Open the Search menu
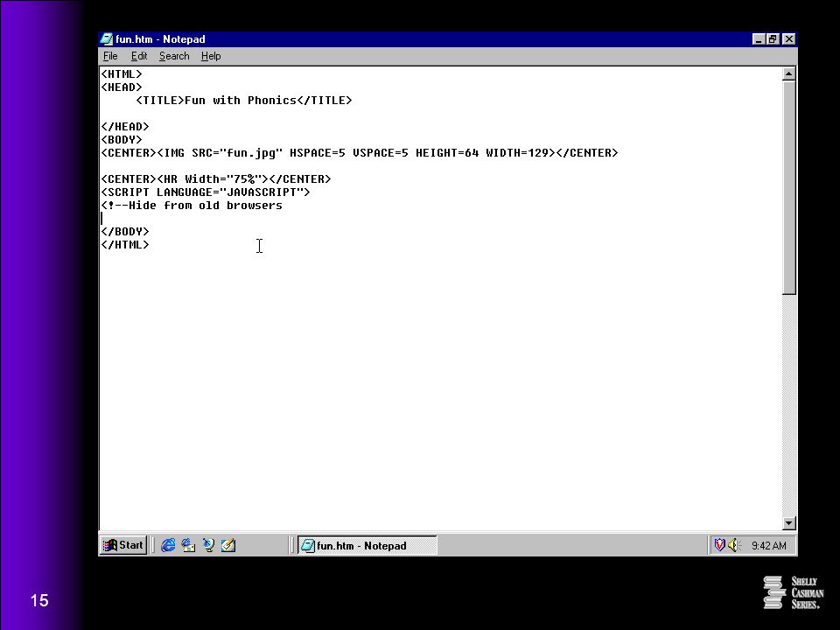Screen dimensions: 840x630 (x=174, y=56)
